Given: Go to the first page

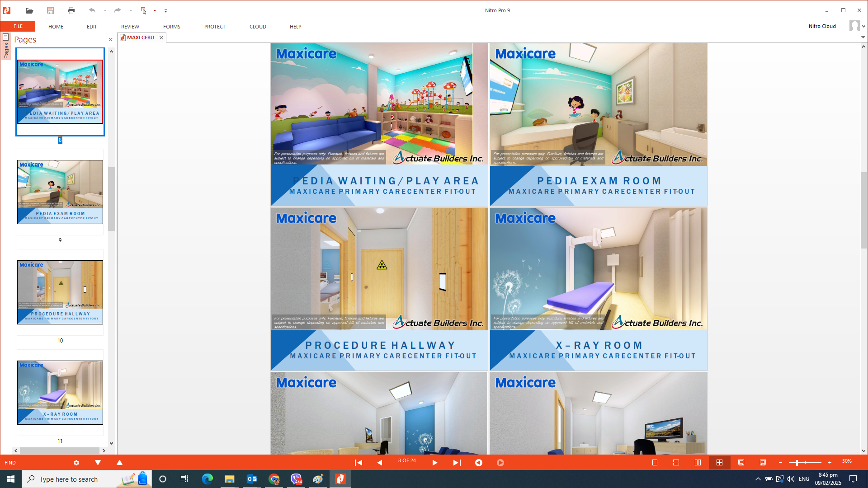Looking at the screenshot, I should 358,463.
